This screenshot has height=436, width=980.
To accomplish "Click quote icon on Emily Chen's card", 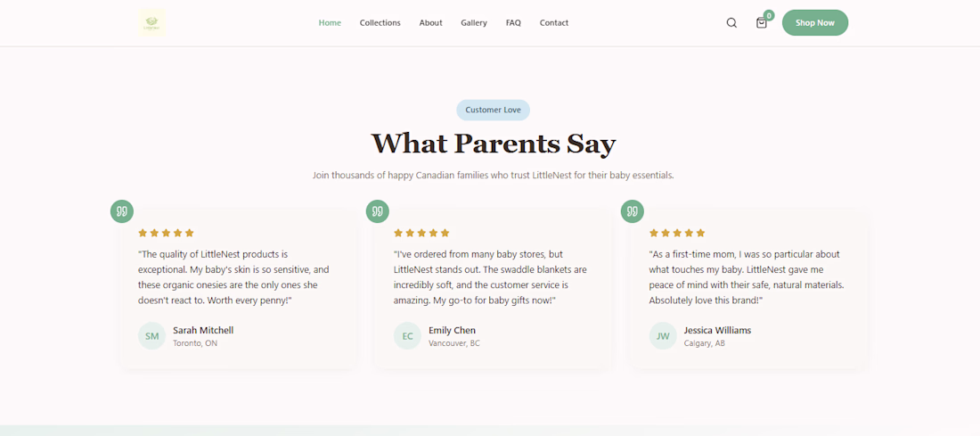I will point(378,211).
